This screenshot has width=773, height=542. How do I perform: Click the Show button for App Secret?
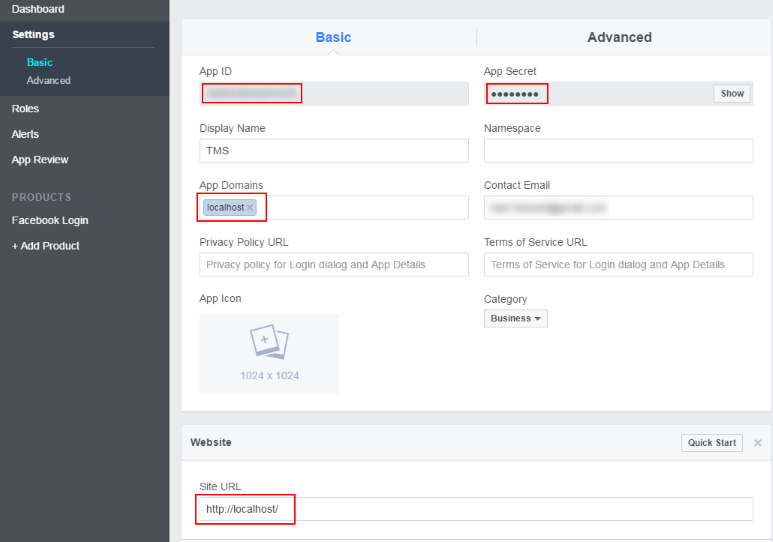tap(732, 94)
